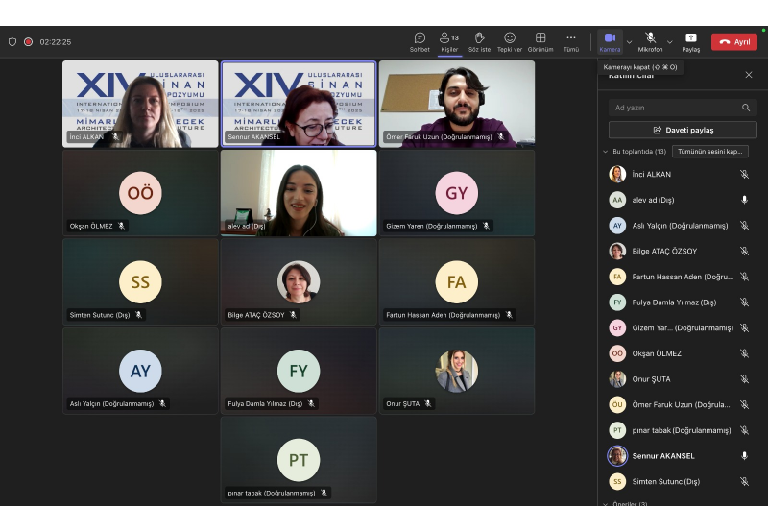
Task: Toggle mic icon for Gizem Yaren in list
Action: point(744,327)
